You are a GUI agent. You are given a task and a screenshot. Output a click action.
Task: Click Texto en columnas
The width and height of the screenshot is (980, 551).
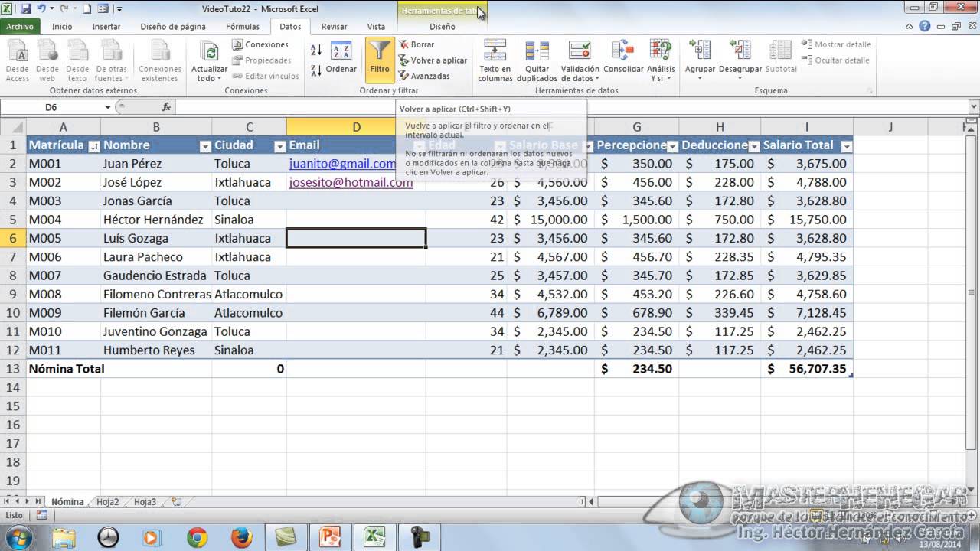[495, 60]
